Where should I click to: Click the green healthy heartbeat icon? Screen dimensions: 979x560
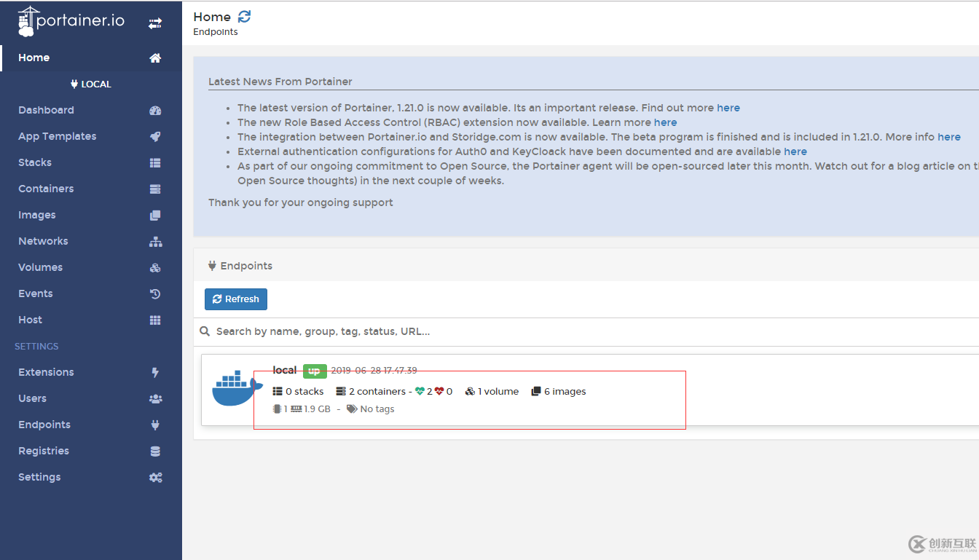420,392
